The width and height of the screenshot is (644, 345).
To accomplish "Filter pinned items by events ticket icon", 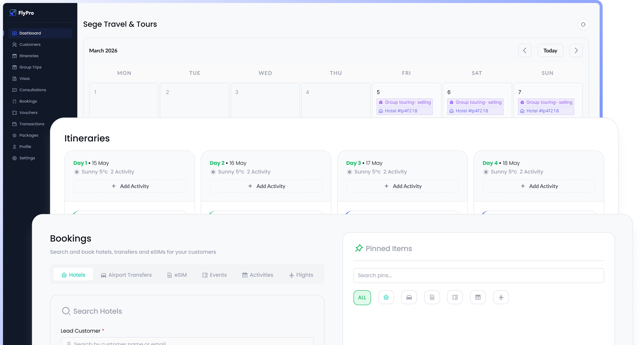I will point(455,297).
